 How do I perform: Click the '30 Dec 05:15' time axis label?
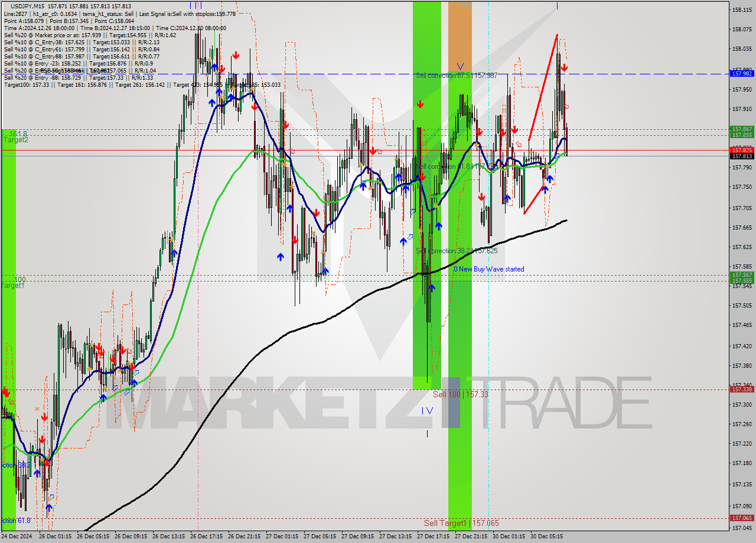[546, 537]
